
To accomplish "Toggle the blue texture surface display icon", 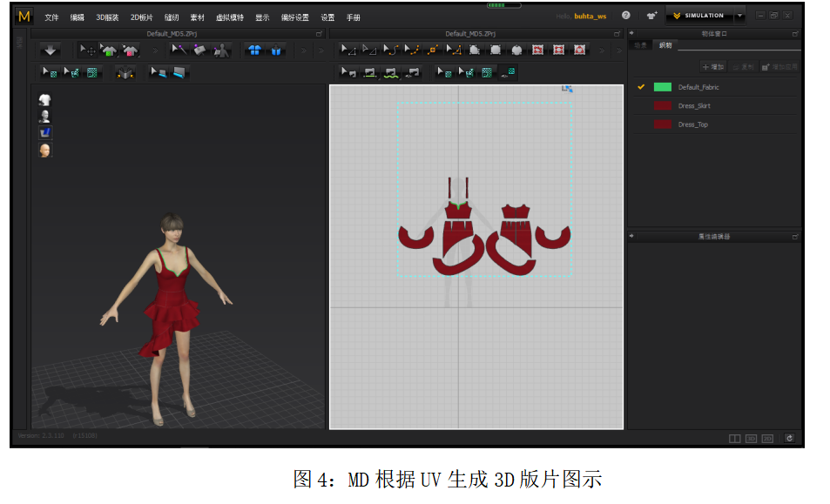I will (44, 132).
